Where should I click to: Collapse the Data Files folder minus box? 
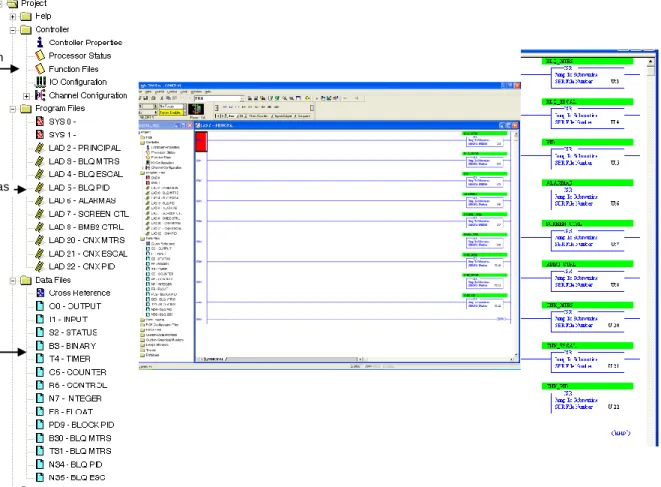tap(13, 280)
